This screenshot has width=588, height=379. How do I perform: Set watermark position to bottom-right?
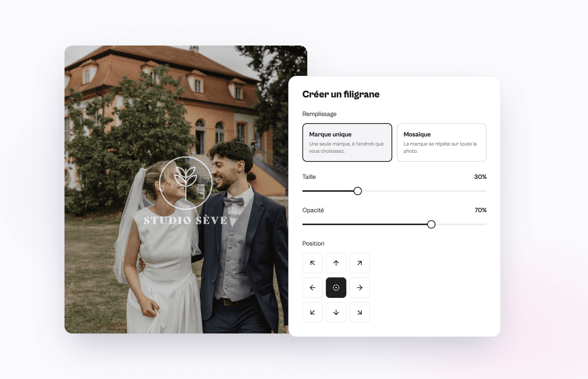pos(360,312)
